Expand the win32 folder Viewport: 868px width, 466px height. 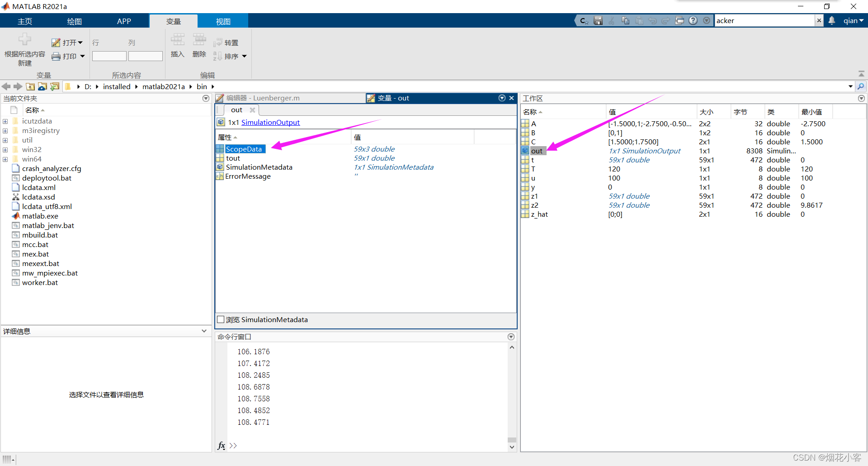click(5, 150)
